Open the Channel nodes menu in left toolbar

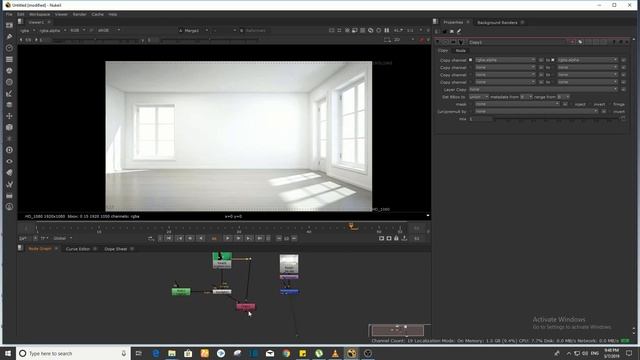pos(9,60)
